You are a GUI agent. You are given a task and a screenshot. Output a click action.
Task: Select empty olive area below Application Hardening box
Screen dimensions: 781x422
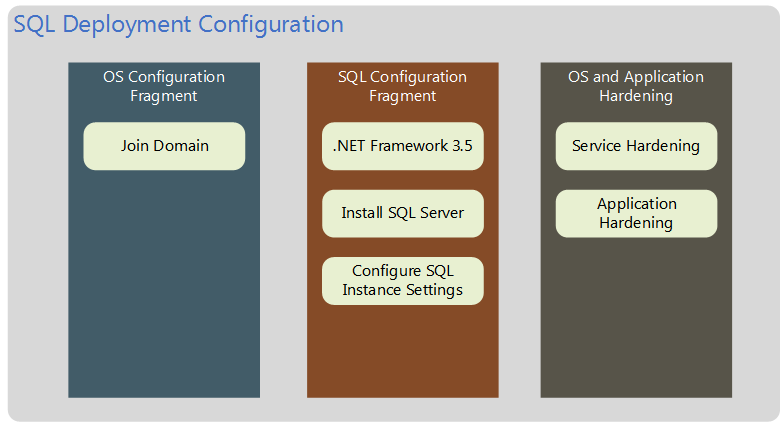pyautogui.click(x=636, y=320)
